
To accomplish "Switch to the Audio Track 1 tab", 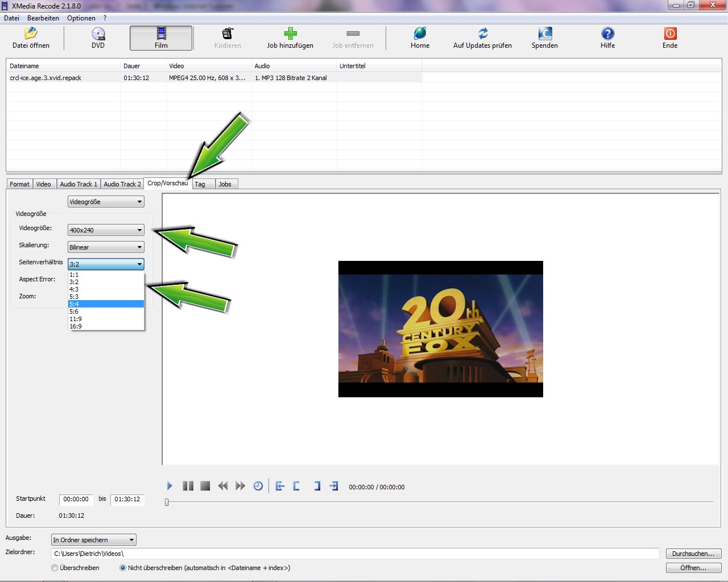I will click(x=78, y=184).
